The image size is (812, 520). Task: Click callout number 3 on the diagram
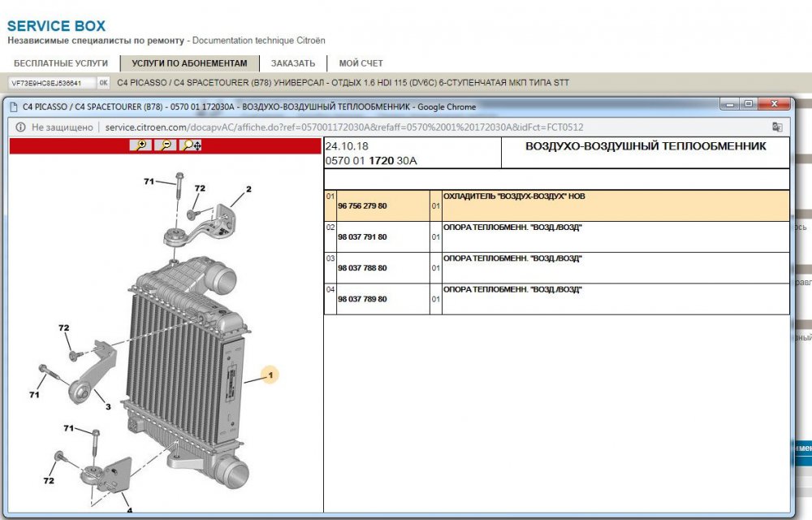pos(107,407)
